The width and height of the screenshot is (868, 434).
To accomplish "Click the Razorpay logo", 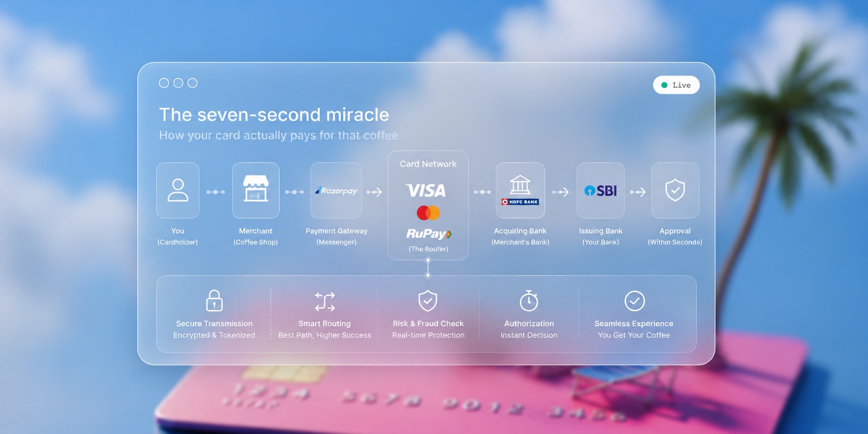I will pyautogui.click(x=336, y=191).
